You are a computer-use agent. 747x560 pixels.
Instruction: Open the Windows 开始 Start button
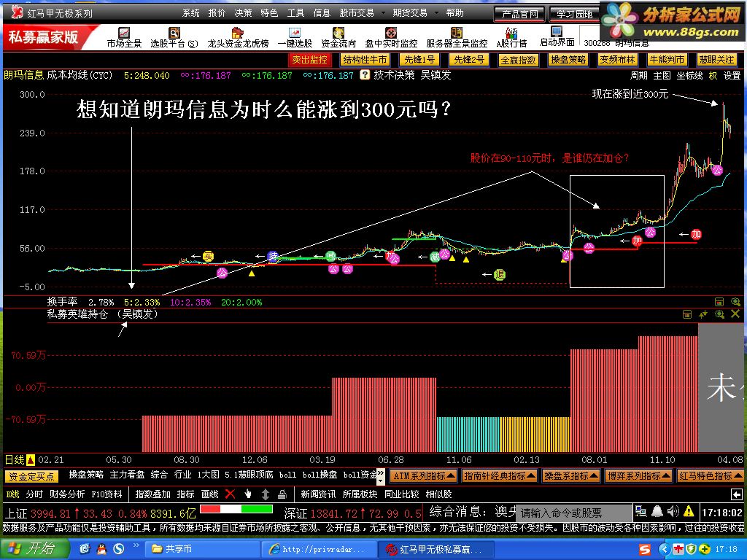34,548
